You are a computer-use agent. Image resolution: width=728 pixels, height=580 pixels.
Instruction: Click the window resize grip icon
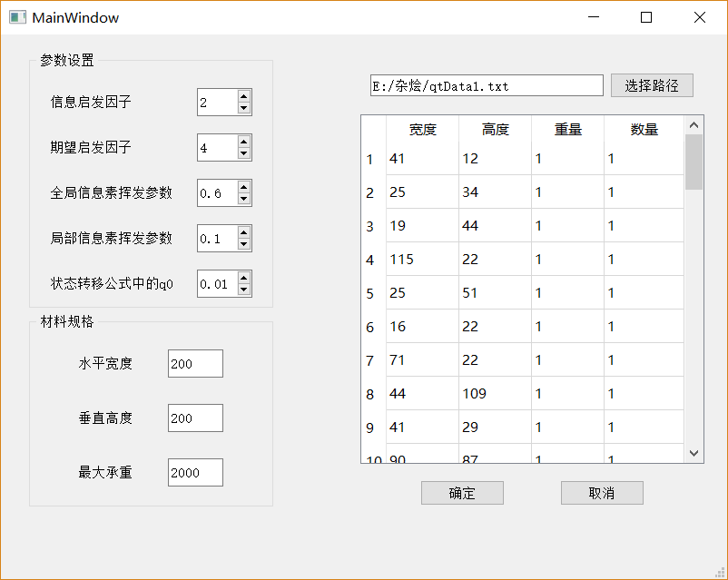(x=720, y=573)
